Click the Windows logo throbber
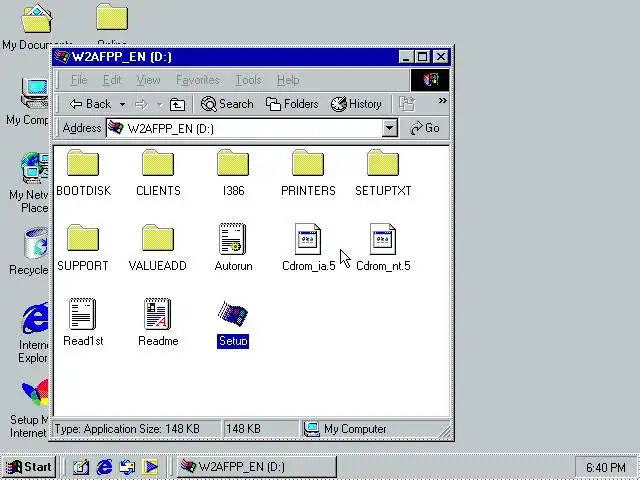This screenshot has height=480, width=640. click(x=430, y=80)
